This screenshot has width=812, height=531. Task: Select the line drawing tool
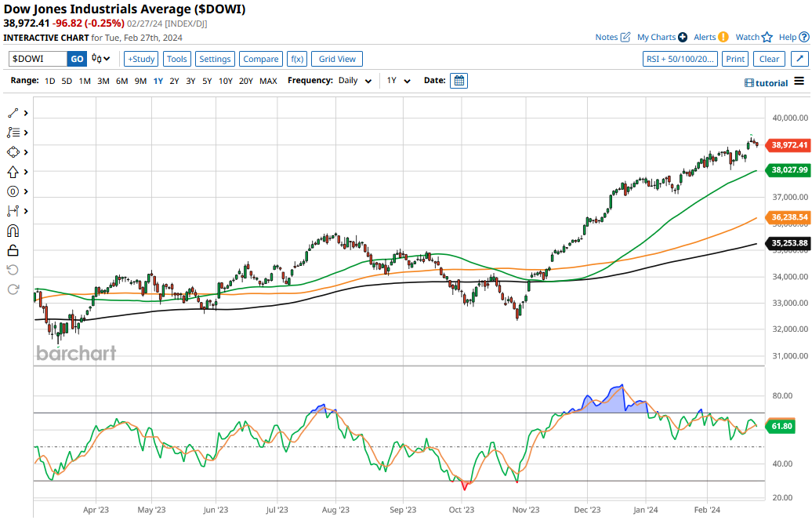(13, 113)
